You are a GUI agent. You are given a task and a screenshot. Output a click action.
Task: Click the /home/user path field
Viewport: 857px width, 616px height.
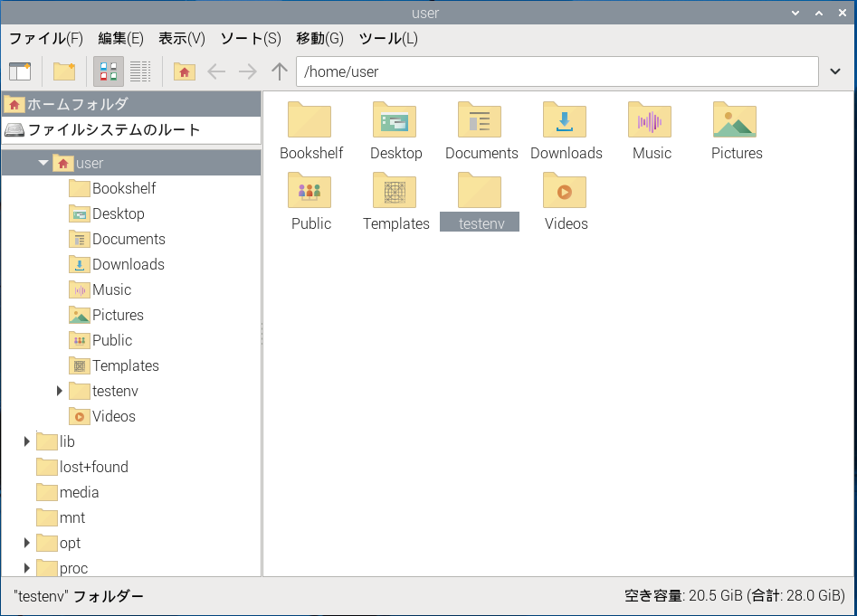pyautogui.click(x=557, y=71)
